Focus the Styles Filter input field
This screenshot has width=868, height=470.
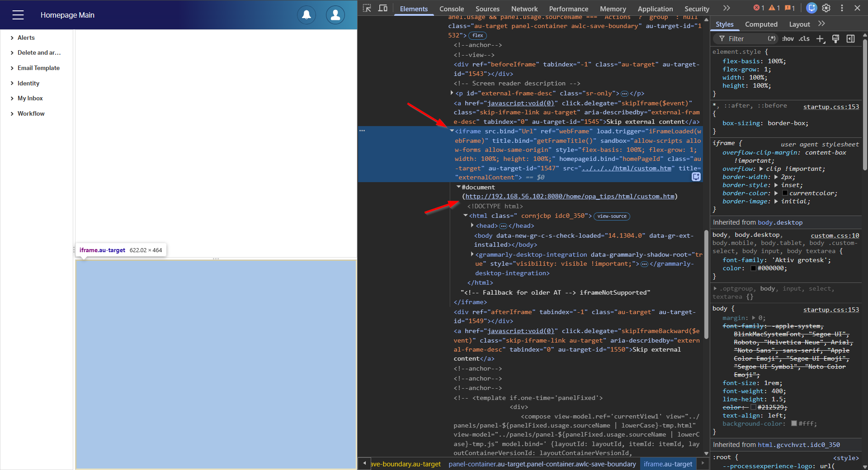pyautogui.click(x=746, y=39)
